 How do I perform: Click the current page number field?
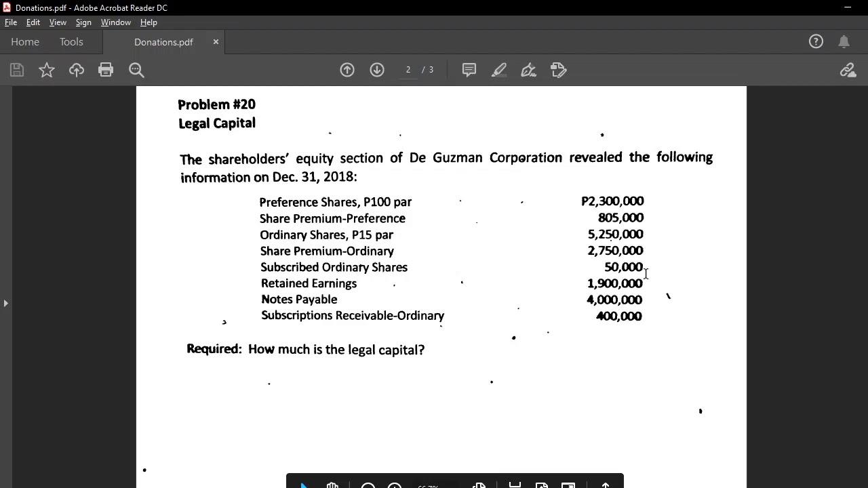coord(408,70)
